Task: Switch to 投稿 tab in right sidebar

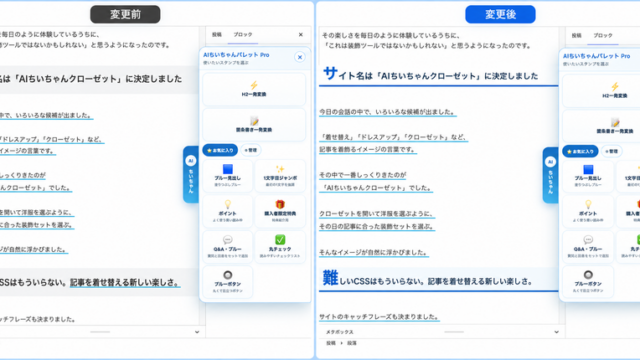Action: pyautogui.click(x=576, y=36)
